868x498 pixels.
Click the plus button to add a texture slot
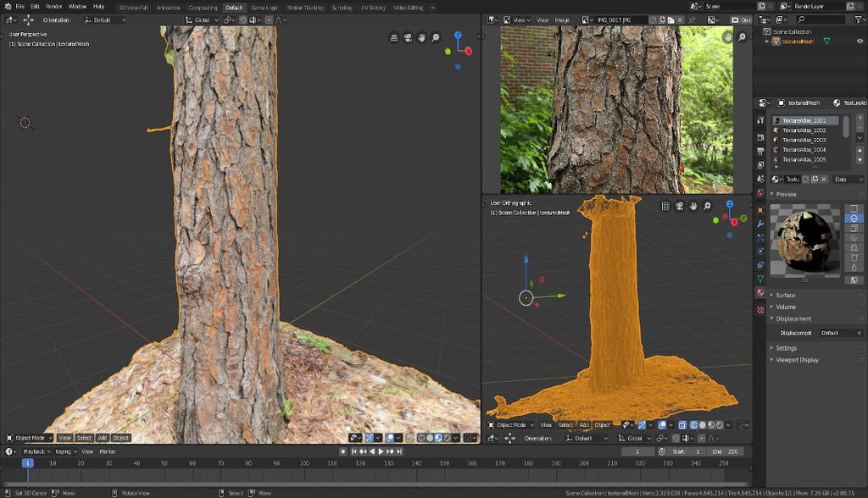859,118
